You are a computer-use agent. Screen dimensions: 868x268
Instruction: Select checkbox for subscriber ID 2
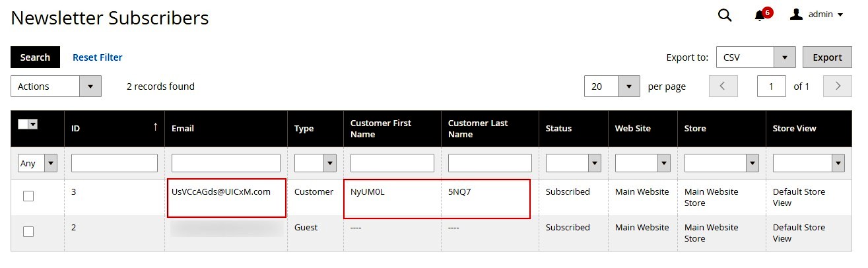click(28, 232)
